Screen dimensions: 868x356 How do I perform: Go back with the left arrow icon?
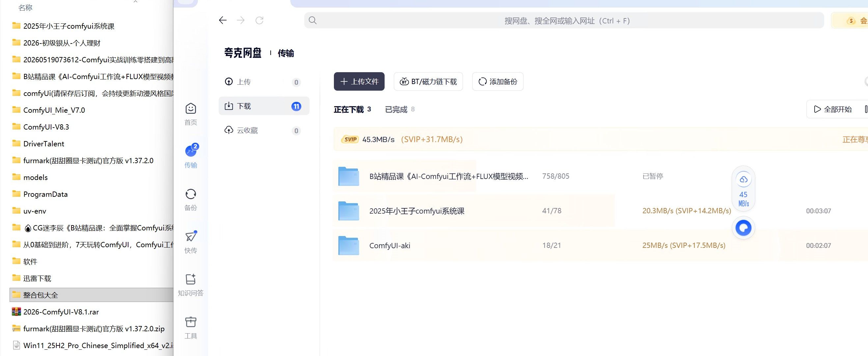223,20
